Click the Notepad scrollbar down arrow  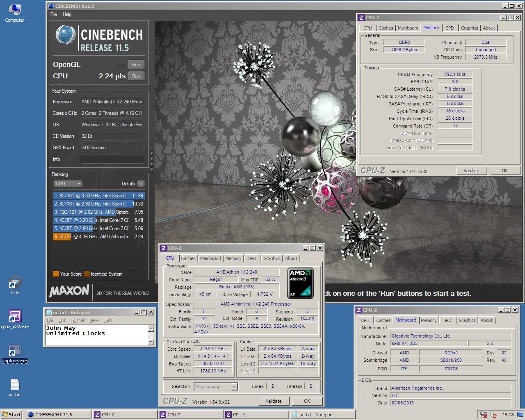(x=151, y=342)
